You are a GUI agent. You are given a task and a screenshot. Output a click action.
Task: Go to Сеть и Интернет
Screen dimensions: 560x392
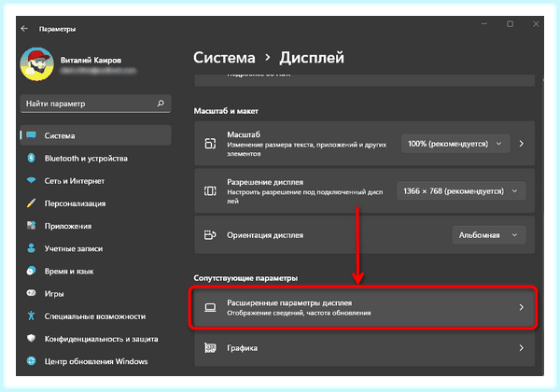(95, 181)
